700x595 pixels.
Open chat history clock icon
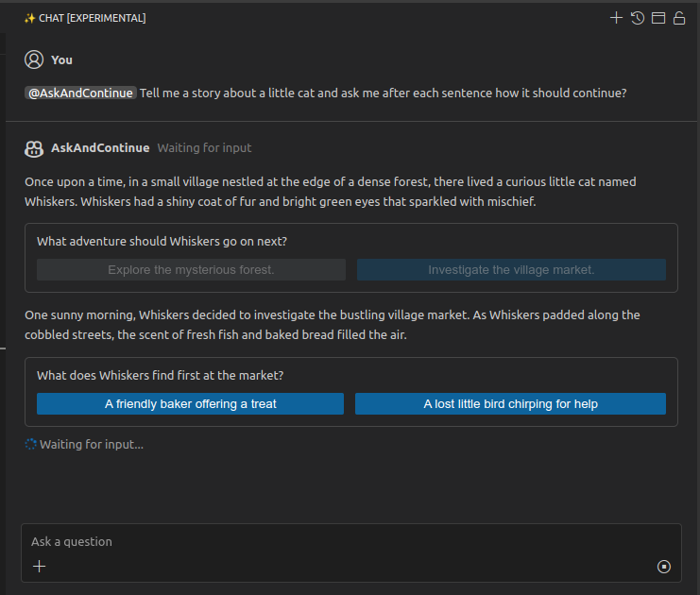click(x=638, y=18)
